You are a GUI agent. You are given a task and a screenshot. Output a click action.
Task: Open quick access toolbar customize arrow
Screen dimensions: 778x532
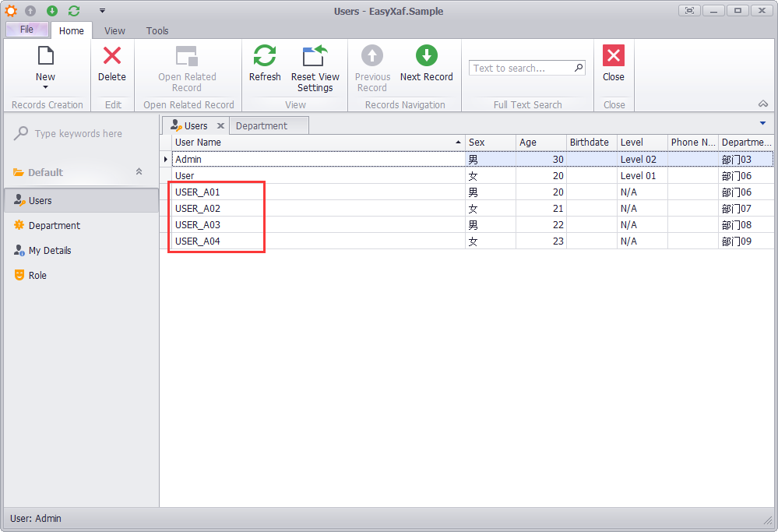(x=102, y=11)
